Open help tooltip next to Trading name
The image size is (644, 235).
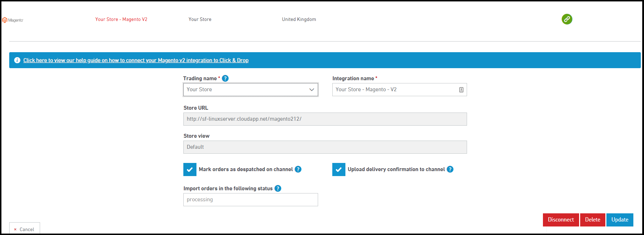pyautogui.click(x=225, y=78)
